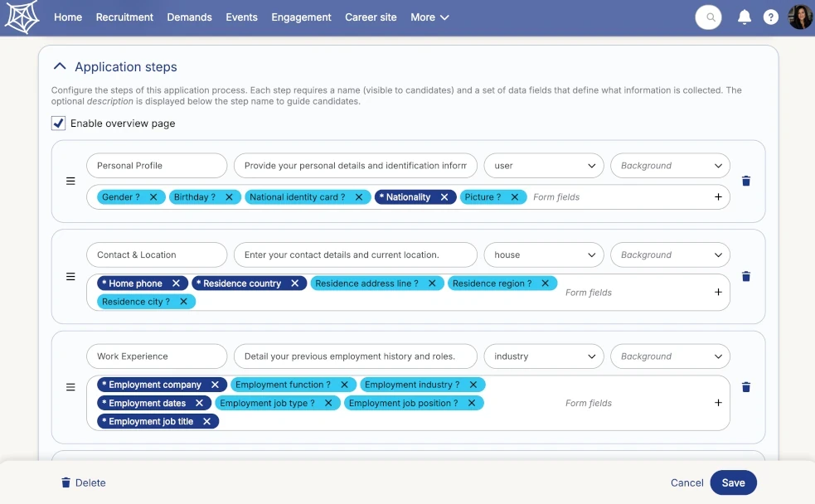Remove the Residence address line tag
This screenshot has width=815, height=504.
tap(432, 283)
